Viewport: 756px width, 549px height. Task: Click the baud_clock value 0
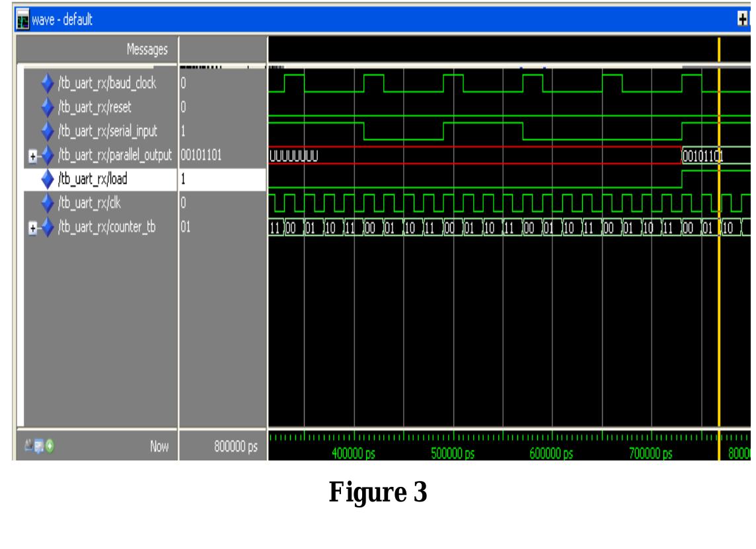pos(183,83)
